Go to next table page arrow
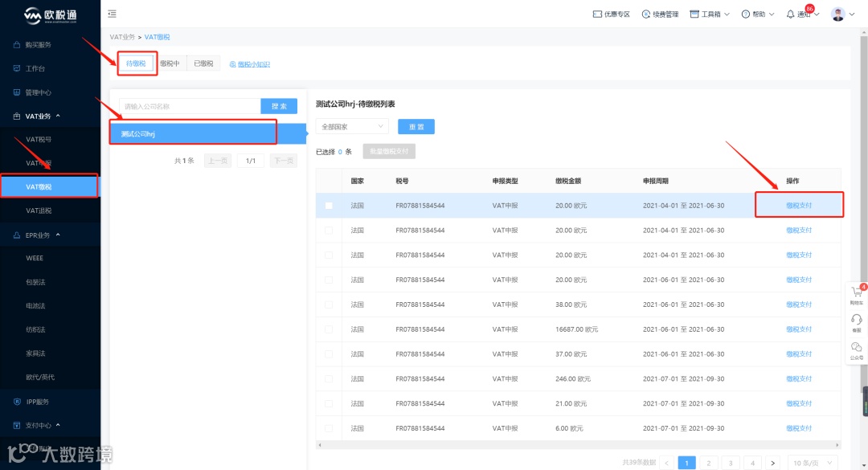868x470 pixels. tap(773, 464)
